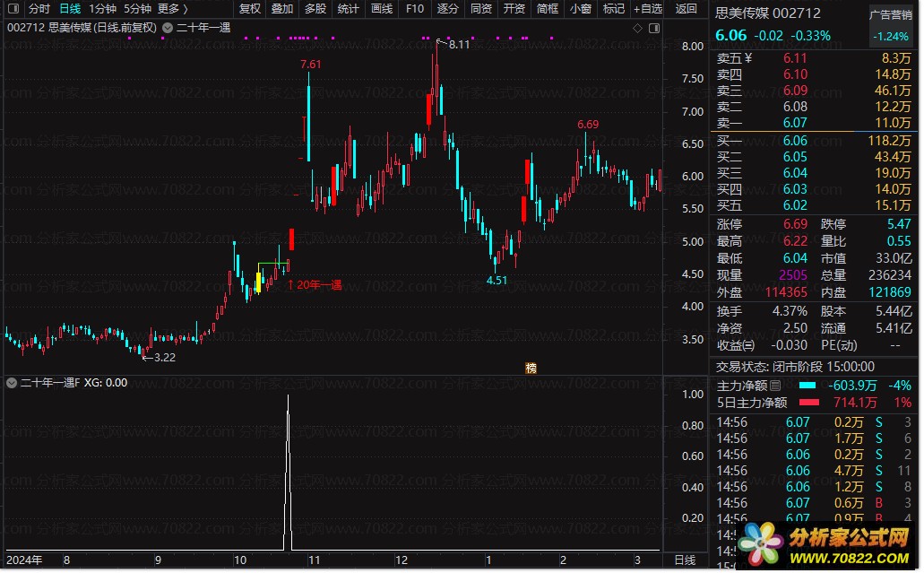The width and height of the screenshot is (924, 573).
Task: Click the 同资 toolbar button
Action: [481, 9]
